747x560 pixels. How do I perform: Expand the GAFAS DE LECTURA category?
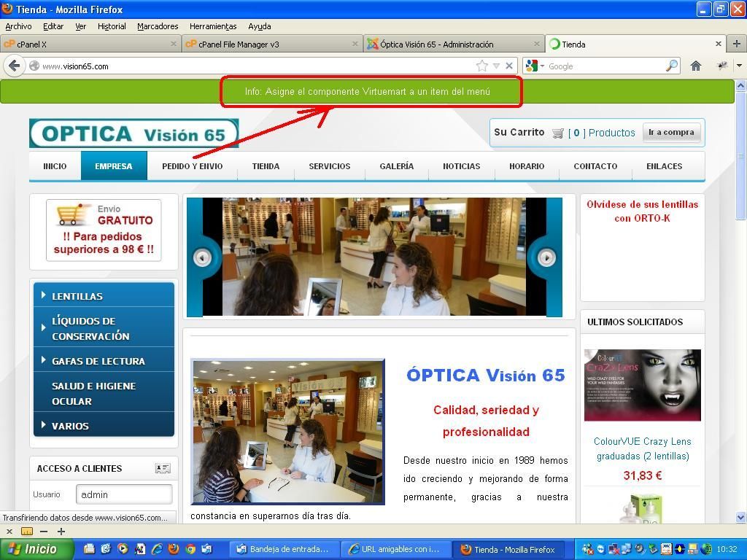pyautogui.click(x=104, y=360)
